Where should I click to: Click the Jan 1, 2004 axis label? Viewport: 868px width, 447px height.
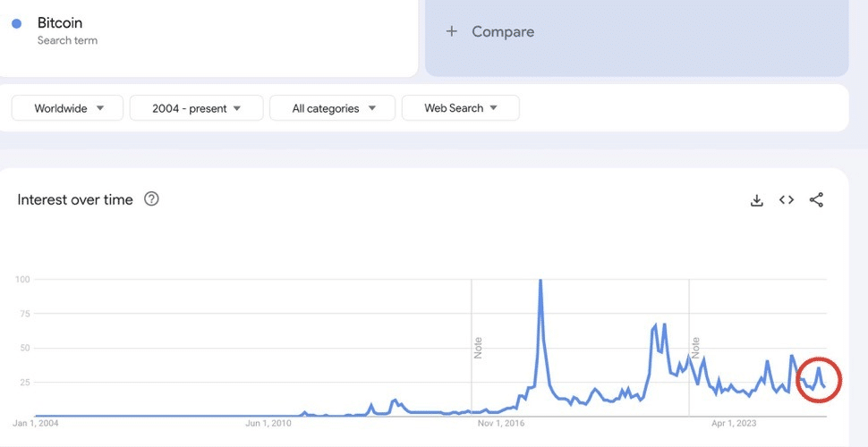coord(36,423)
